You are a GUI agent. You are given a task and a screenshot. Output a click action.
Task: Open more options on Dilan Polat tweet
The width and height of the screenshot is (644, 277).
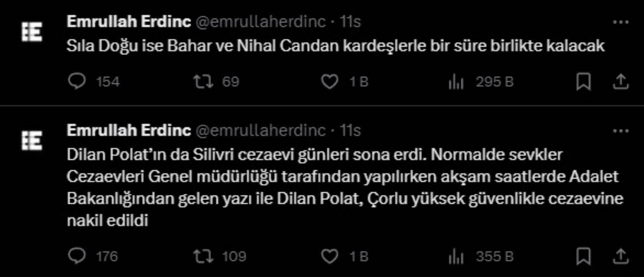[x=621, y=131]
